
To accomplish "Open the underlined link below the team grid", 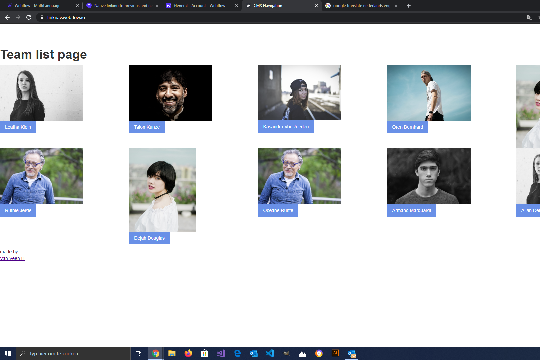I will 12,258.
